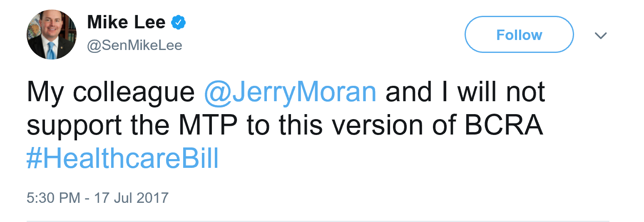Click the 5:30 PM tweet time

[53, 197]
